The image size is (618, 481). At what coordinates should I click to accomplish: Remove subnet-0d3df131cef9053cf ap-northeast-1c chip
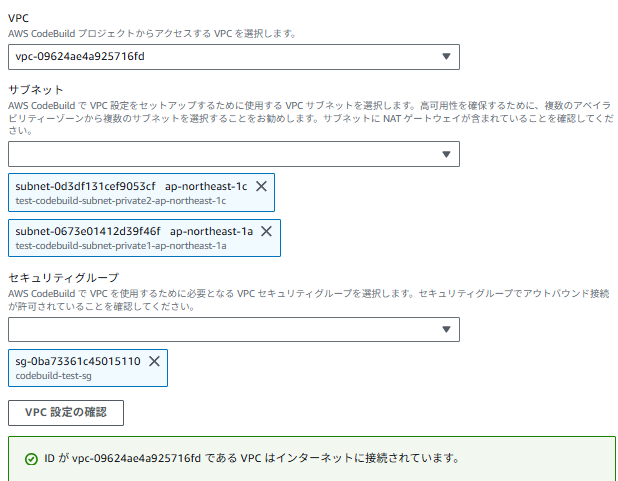(262, 186)
